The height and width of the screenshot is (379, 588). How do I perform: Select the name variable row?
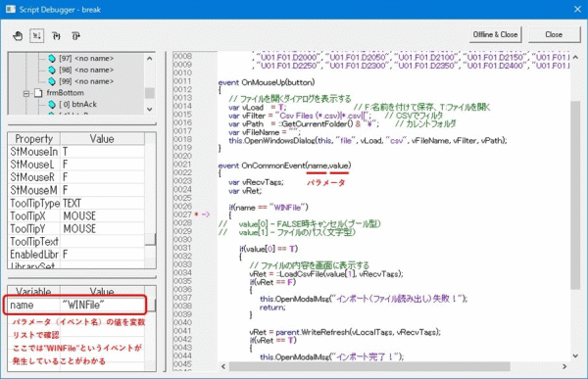pyautogui.click(x=76, y=305)
